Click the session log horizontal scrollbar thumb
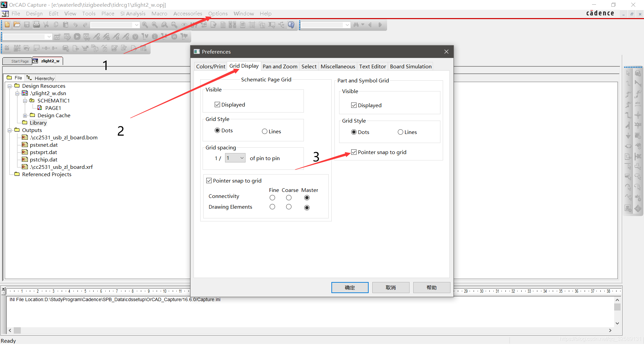This screenshot has width=644, height=345. click(17, 331)
